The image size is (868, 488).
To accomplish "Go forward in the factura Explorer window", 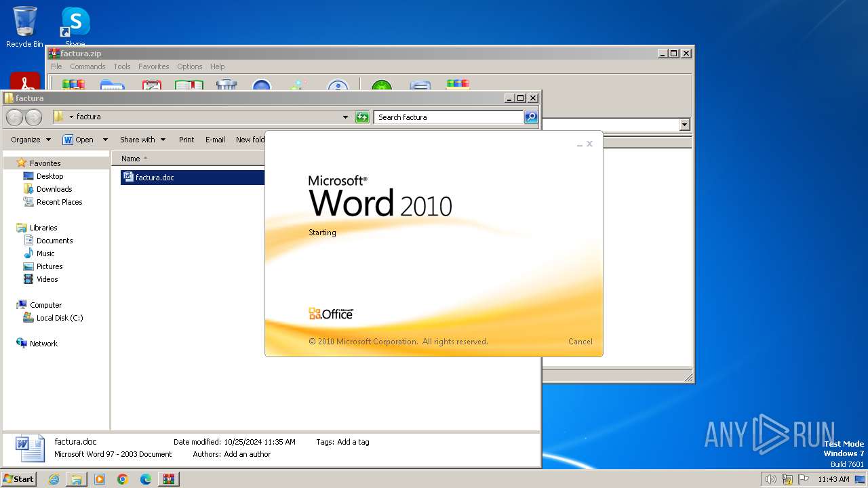I will click(x=33, y=117).
